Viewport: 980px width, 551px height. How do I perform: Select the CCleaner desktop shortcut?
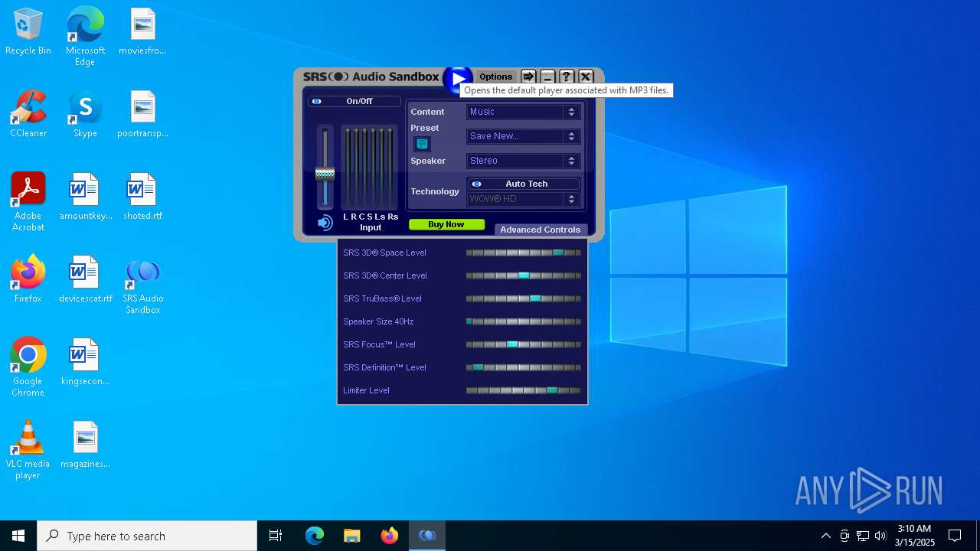tap(28, 115)
